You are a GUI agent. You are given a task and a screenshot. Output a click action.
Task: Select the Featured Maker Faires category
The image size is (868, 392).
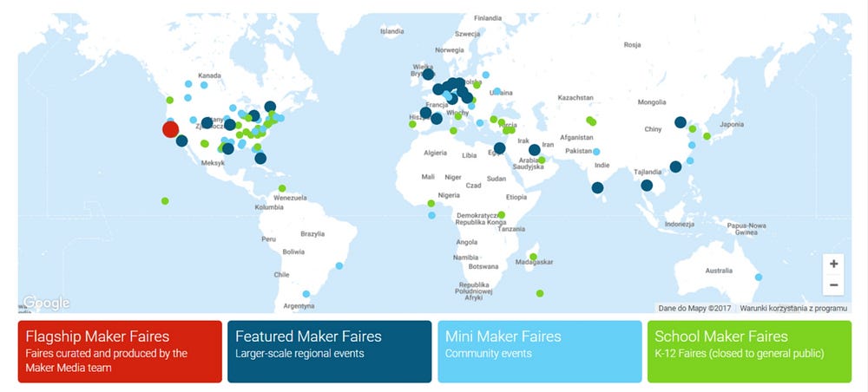[329, 351]
